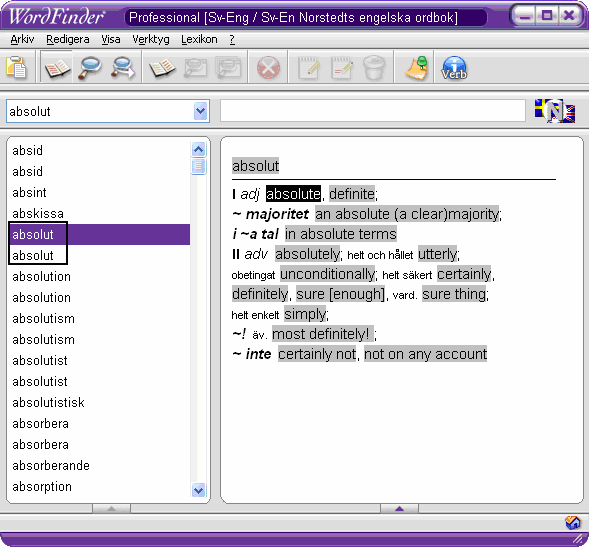
Task: Click the empty translation input field
Action: [x=373, y=111]
